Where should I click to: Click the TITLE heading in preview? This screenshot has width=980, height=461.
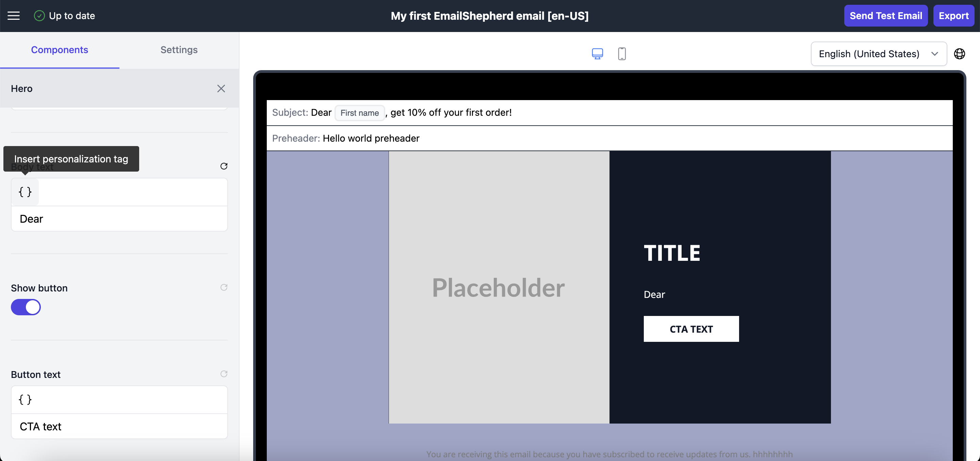671,253
